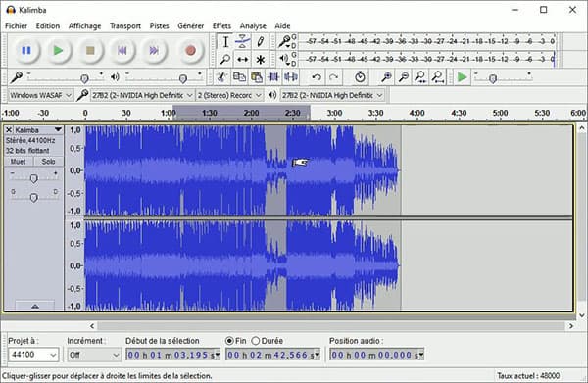Click the recording volume slider
The image size is (588, 383).
coord(66,77)
